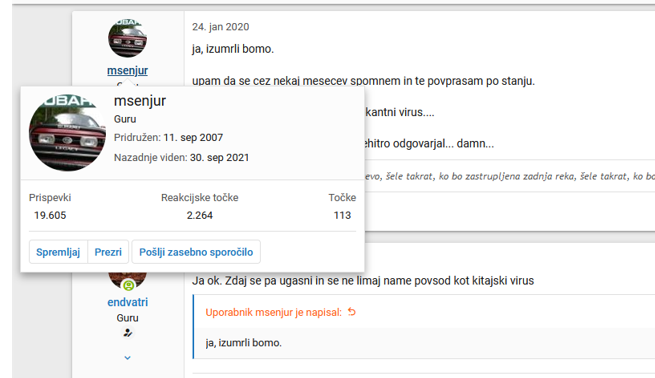Click Prispevki count 19.605
This screenshot has height=378, width=655.
50,215
